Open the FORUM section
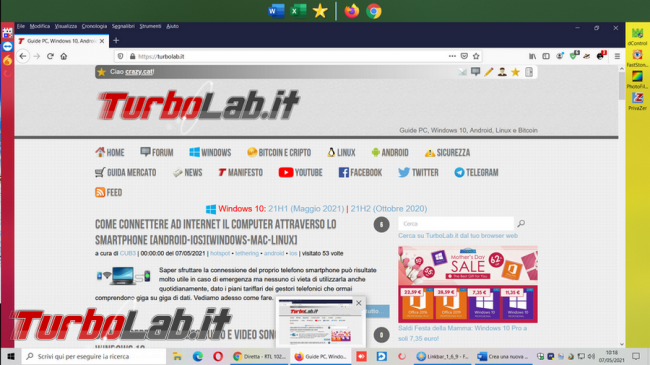Image resolution: width=650 pixels, height=365 pixels. (x=157, y=152)
